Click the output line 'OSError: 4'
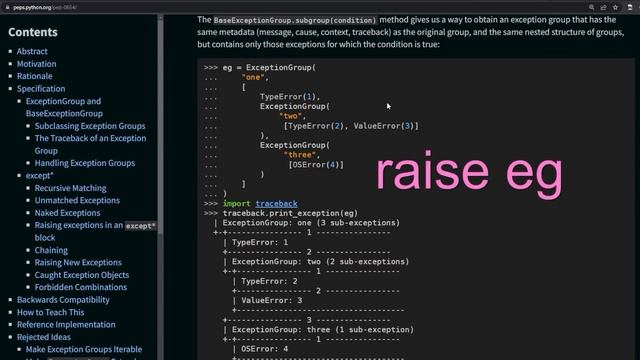This screenshot has height=360, width=640. pyautogui.click(x=264, y=349)
